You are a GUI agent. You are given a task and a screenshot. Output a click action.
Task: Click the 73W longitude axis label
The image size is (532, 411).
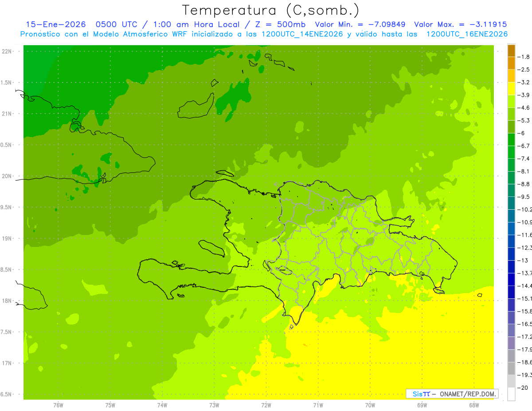pyautogui.click(x=214, y=405)
